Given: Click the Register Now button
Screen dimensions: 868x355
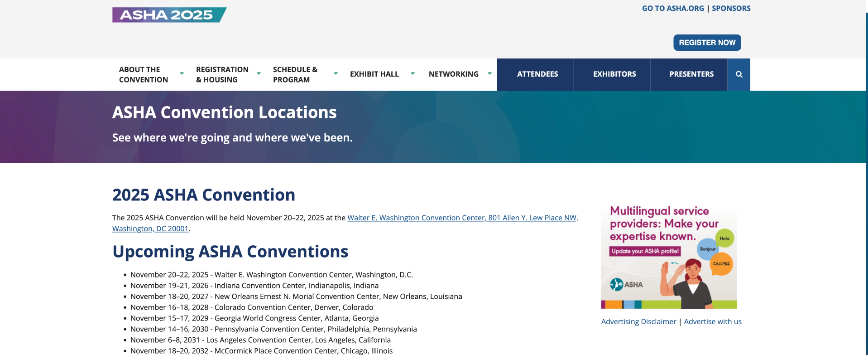Looking at the screenshot, I should click(707, 43).
